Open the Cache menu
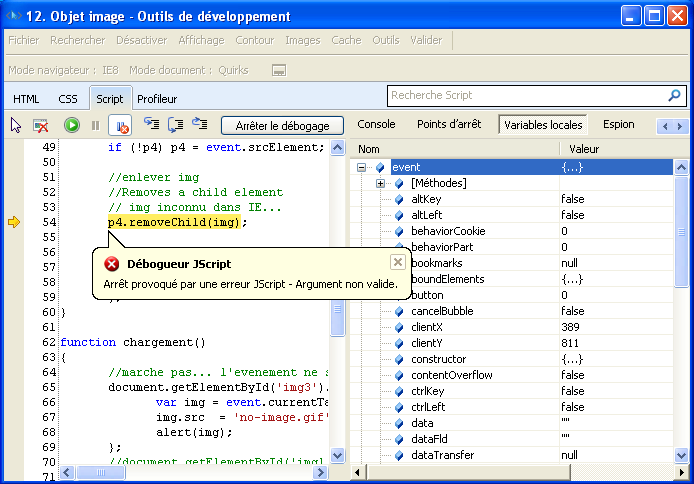 346,40
